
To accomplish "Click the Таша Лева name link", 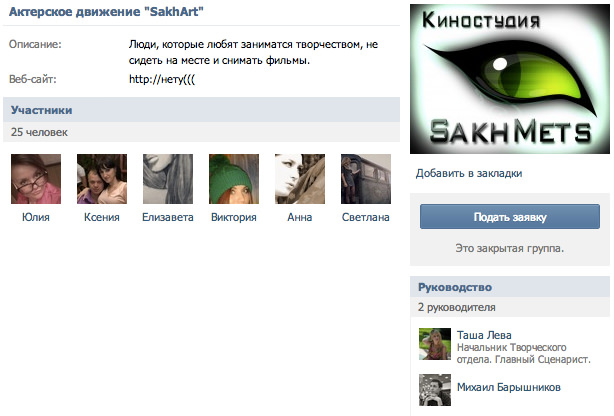I will pyautogui.click(x=484, y=335).
